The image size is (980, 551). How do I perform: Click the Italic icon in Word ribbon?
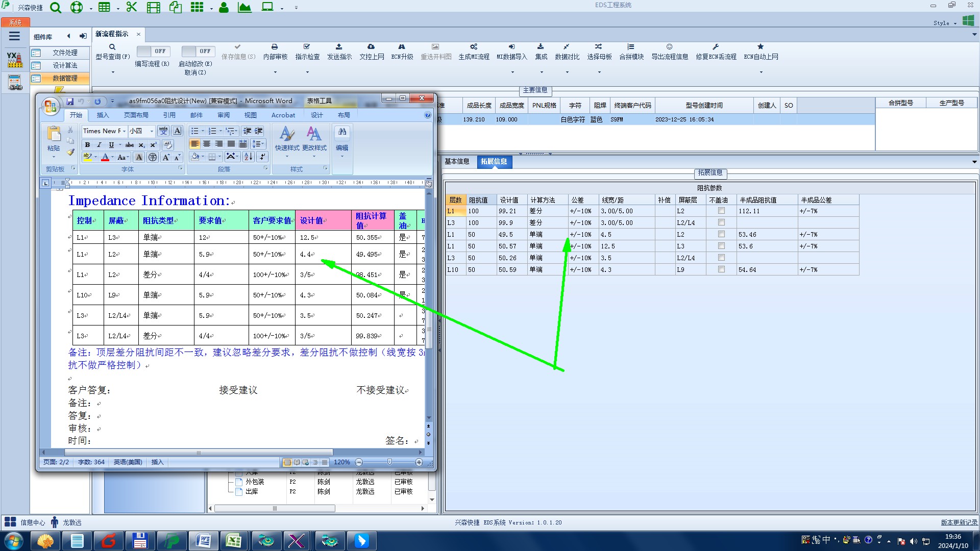coord(99,145)
